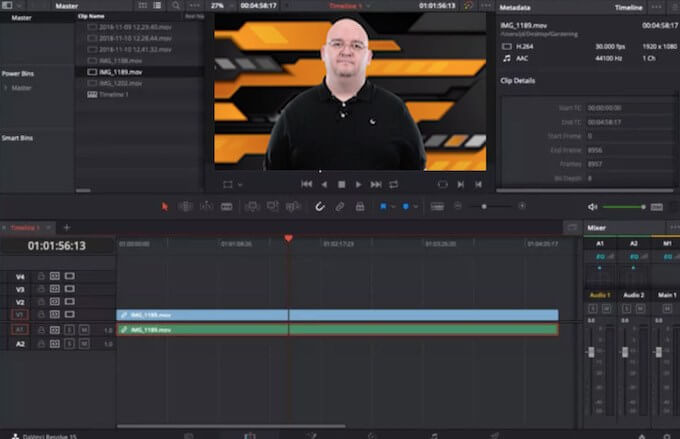The image size is (680, 439).
Task: Click the Insert Clip edit icon
Action: 252,206
